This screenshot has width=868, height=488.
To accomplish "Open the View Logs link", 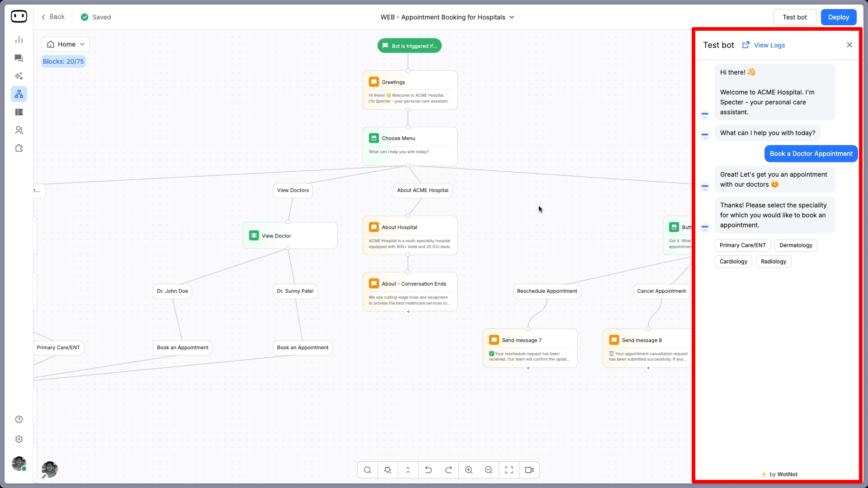I will (x=769, y=45).
